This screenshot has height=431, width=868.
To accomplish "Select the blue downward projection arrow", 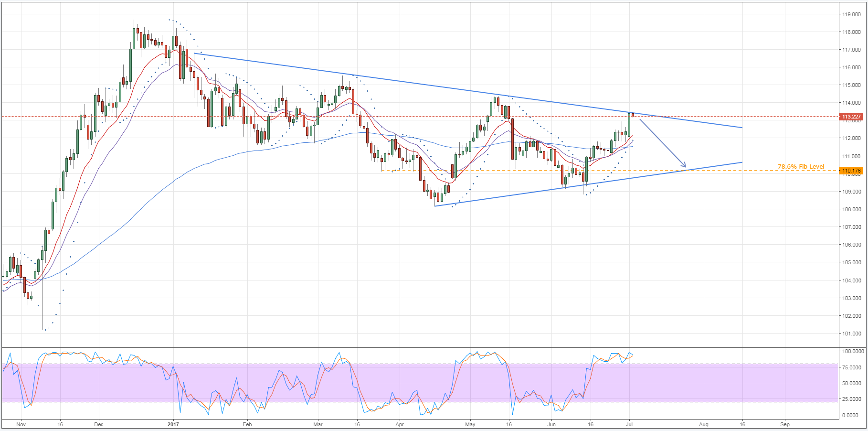I will coord(663,142).
